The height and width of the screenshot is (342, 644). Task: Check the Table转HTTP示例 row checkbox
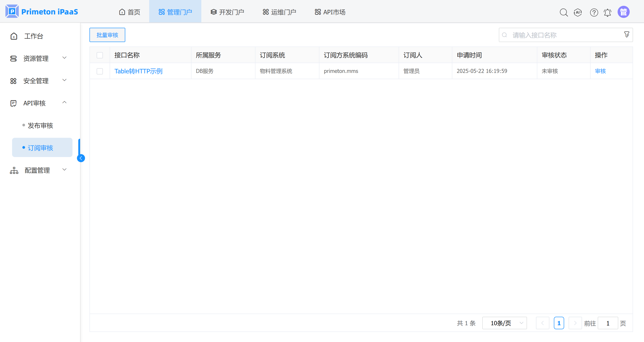(x=100, y=71)
